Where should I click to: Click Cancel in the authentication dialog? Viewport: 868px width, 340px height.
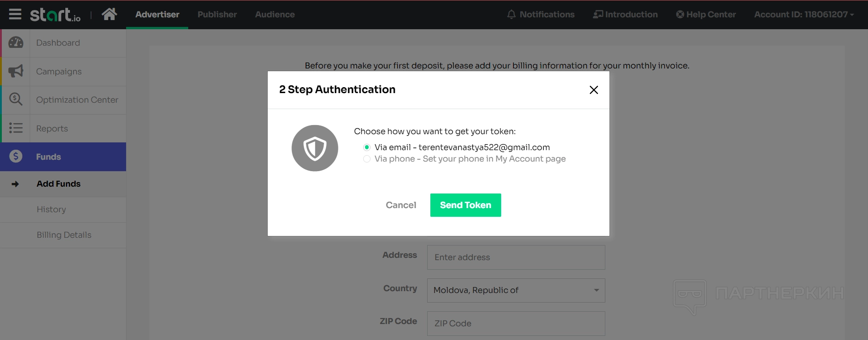(x=401, y=205)
